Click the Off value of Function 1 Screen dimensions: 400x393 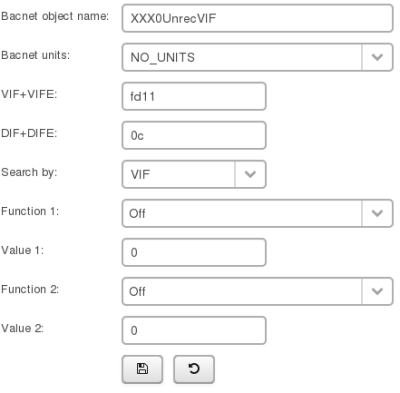[x=137, y=213]
